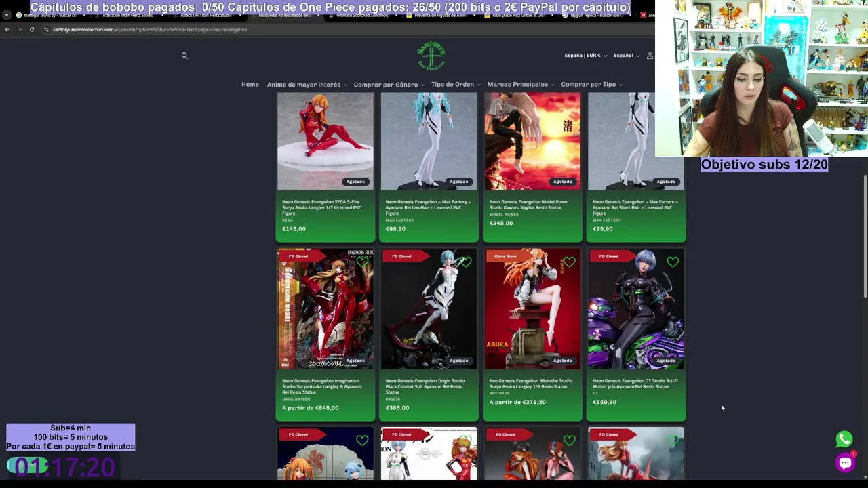
Task: Open the ABsinthe Studio Asuka 1/6 title link
Action: click(530, 384)
